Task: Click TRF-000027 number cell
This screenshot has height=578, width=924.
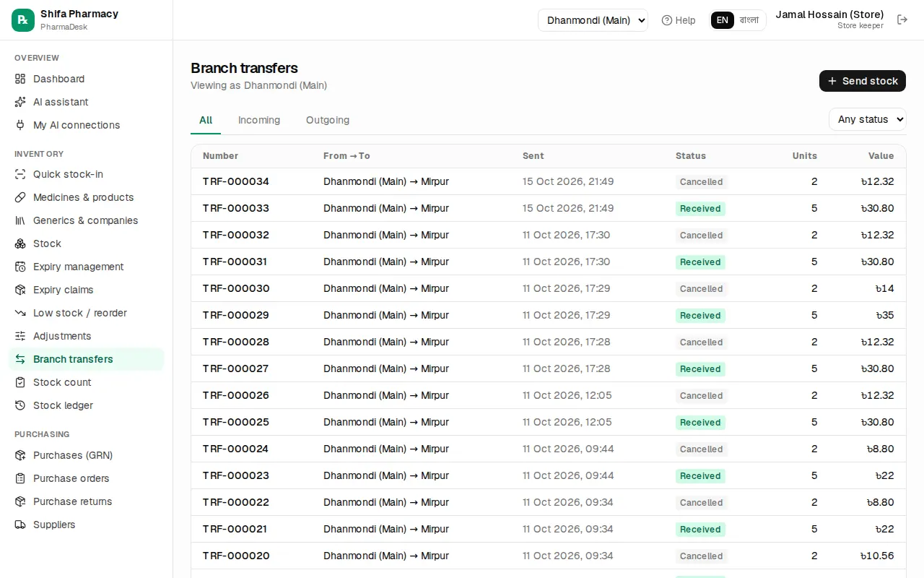Action: point(235,368)
